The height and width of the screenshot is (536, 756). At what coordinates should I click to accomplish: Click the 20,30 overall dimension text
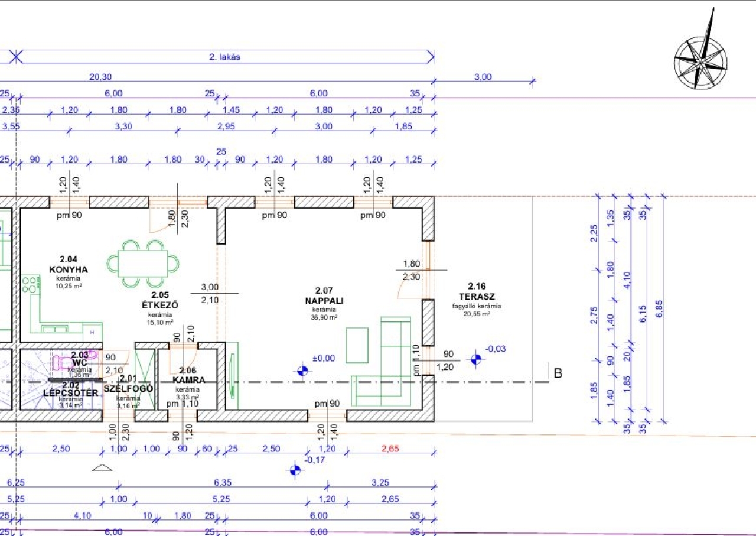coord(100,77)
